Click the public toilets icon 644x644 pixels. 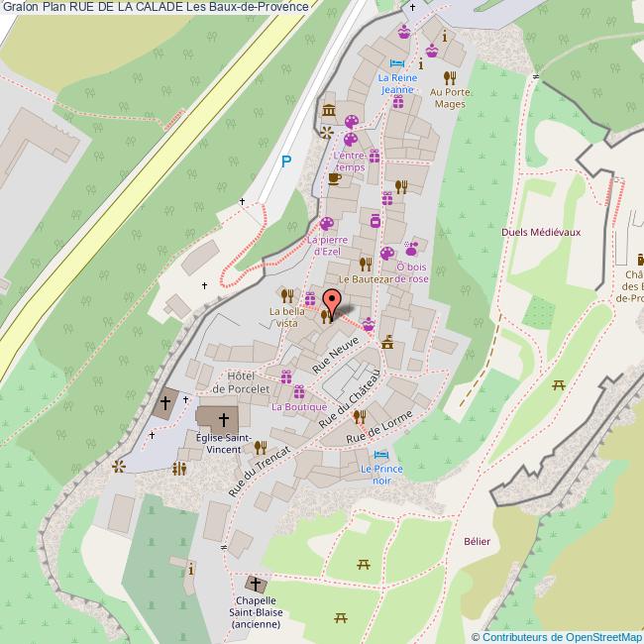point(179,469)
